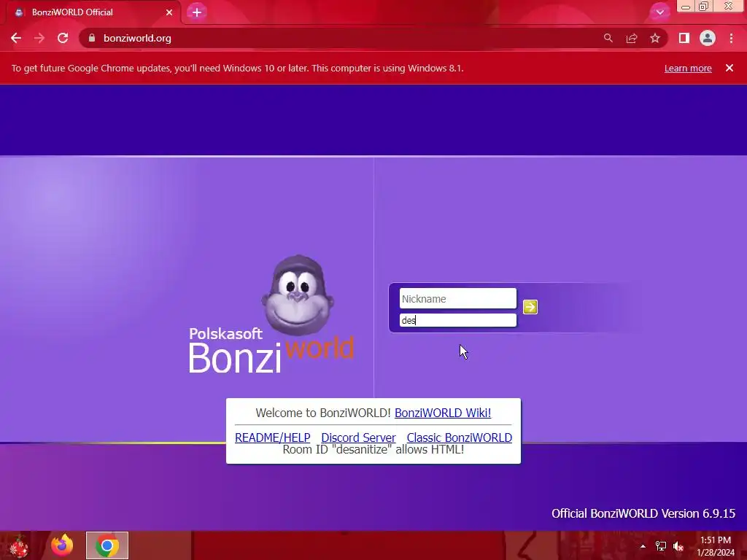This screenshot has height=560, width=747.
Task: Open the Chrome profile avatar
Action: click(708, 38)
